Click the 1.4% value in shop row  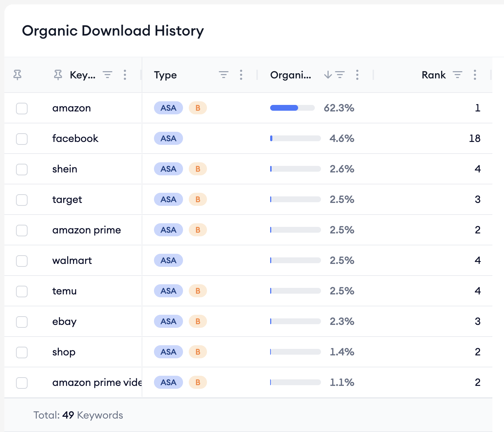pos(342,352)
